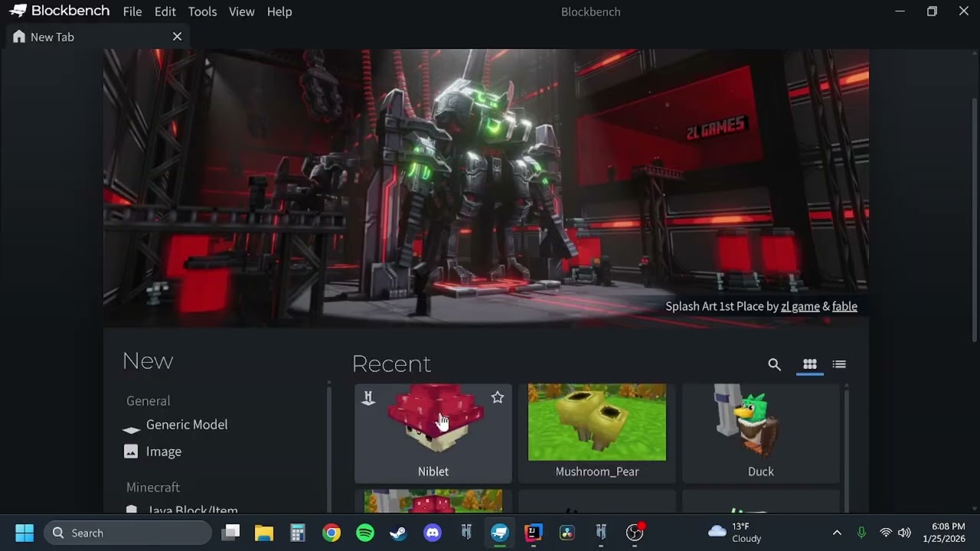Click the Image format icon

click(x=131, y=452)
